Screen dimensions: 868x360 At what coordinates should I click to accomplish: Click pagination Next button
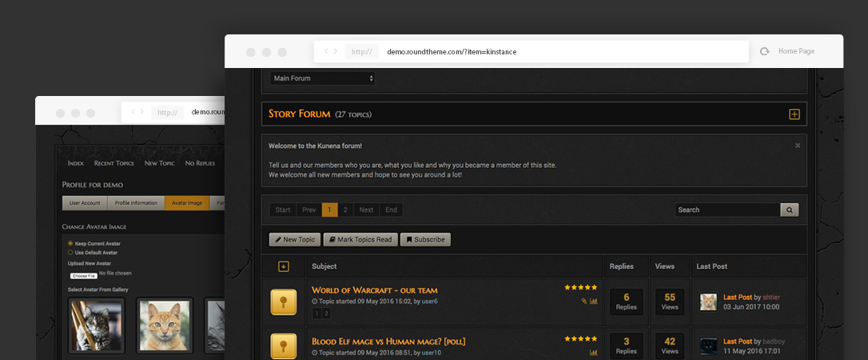pos(366,210)
